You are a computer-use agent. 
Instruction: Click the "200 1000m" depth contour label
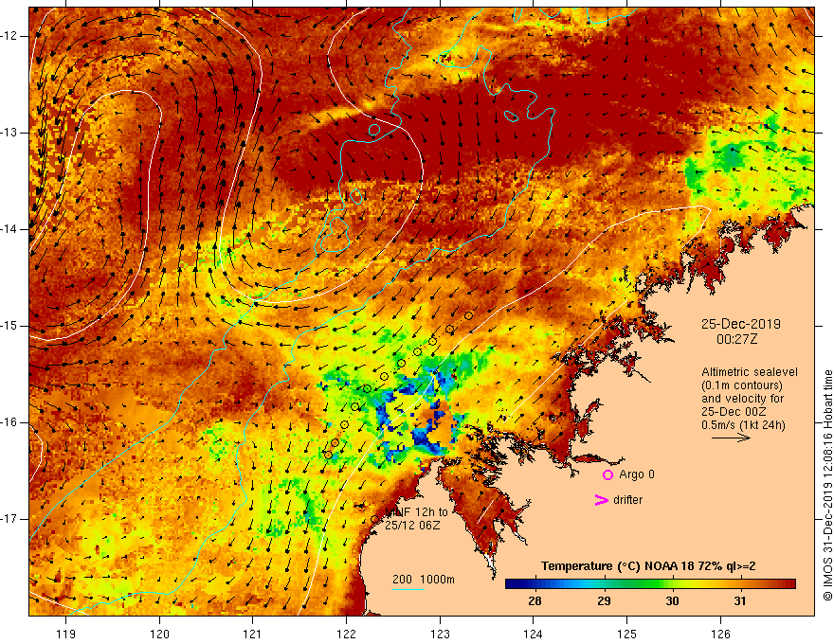click(x=424, y=580)
